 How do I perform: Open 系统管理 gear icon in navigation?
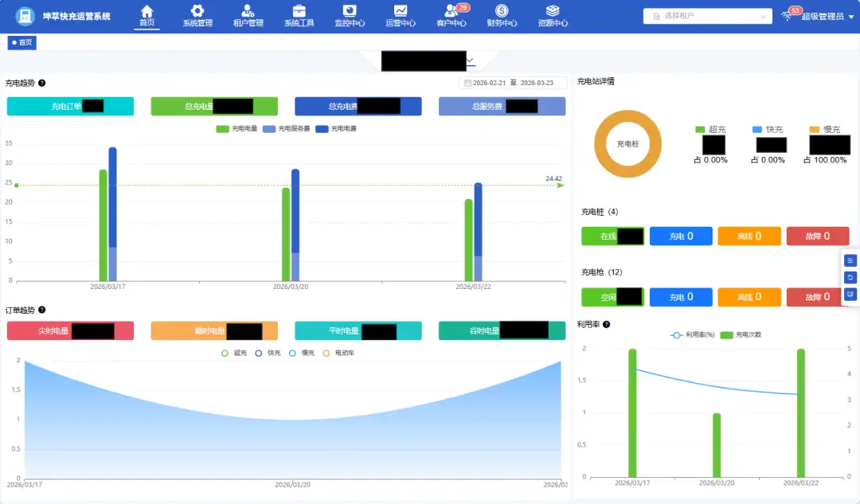(197, 11)
